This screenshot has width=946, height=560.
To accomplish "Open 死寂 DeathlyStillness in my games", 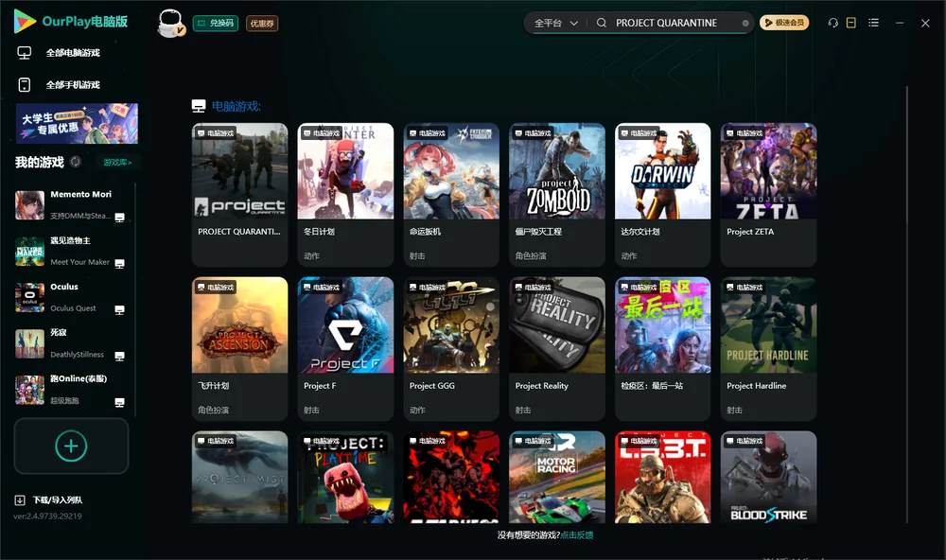I will (x=69, y=343).
